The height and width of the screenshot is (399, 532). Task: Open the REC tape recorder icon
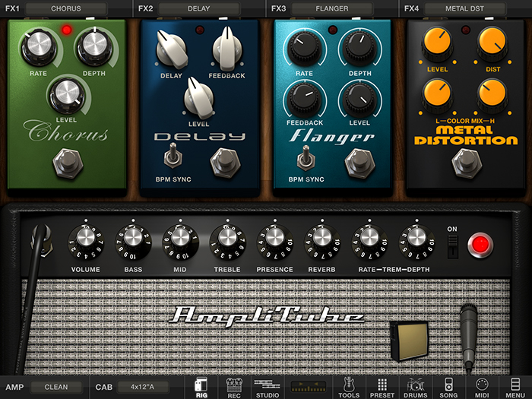pos(234,387)
